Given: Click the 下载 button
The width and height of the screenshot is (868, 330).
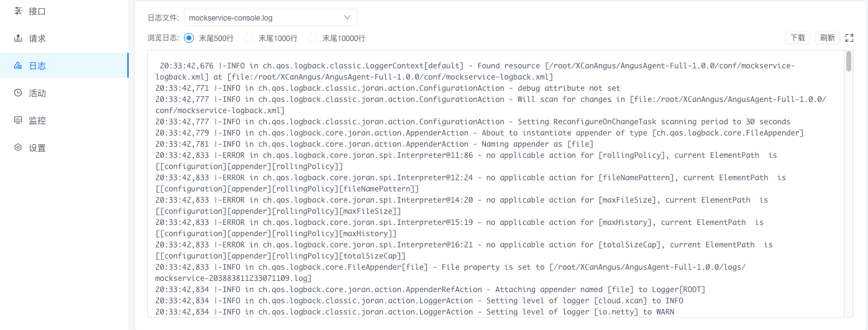Looking at the screenshot, I should pos(798,38).
